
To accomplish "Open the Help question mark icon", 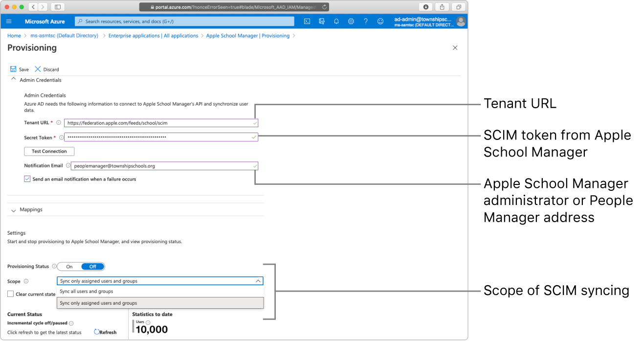I will [x=365, y=22].
